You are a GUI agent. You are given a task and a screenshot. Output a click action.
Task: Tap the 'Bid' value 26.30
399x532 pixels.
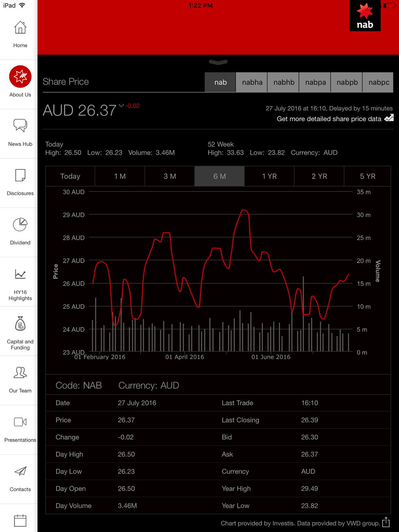click(x=310, y=437)
